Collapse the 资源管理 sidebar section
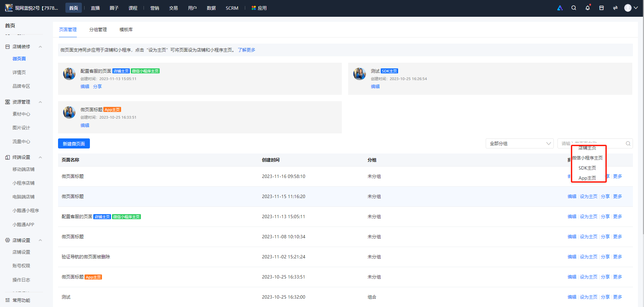This screenshot has height=307, width=644. [x=40, y=102]
